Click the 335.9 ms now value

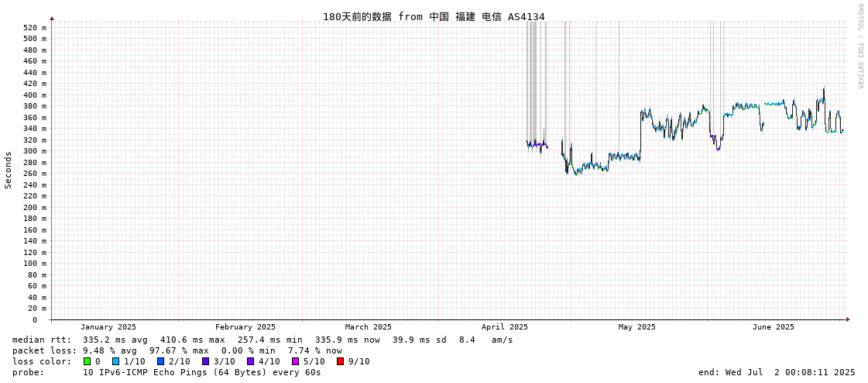348,340
